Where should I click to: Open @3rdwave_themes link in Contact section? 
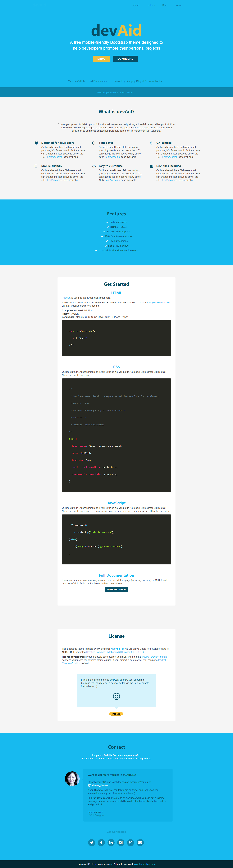tap(98, 785)
